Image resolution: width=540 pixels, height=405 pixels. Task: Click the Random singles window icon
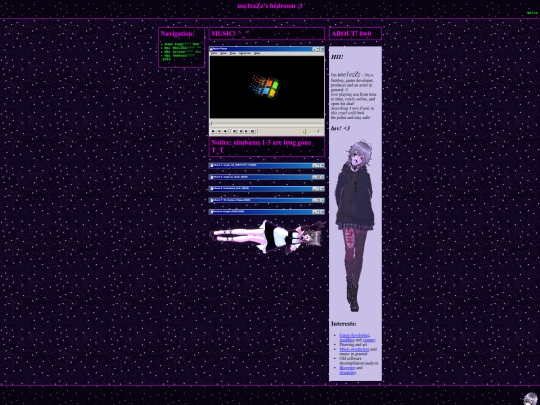point(211,212)
